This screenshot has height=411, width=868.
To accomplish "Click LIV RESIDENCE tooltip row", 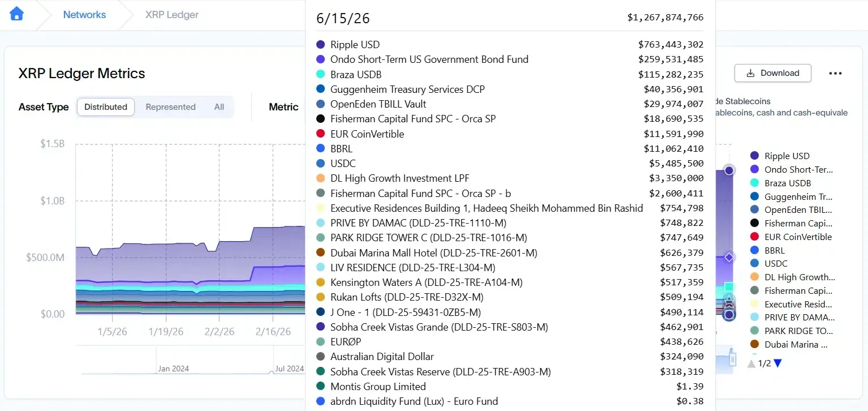I will pyautogui.click(x=510, y=268).
